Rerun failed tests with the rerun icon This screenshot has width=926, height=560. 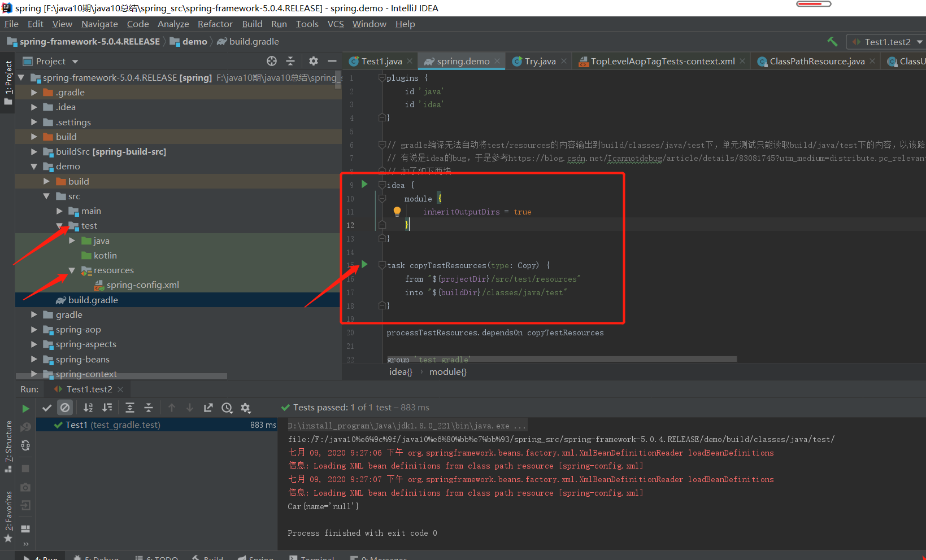point(25,407)
